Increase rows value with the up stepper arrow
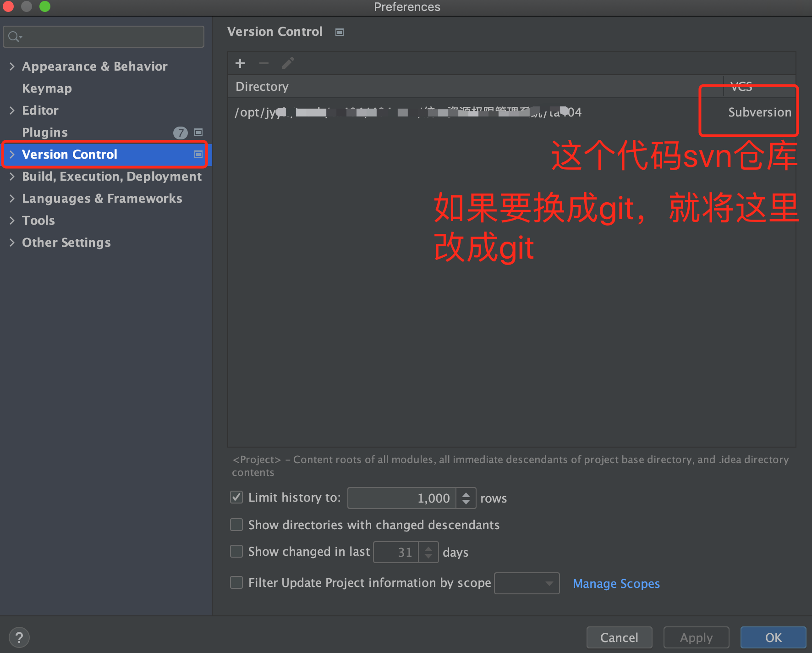The image size is (812, 653). (x=466, y=494)
